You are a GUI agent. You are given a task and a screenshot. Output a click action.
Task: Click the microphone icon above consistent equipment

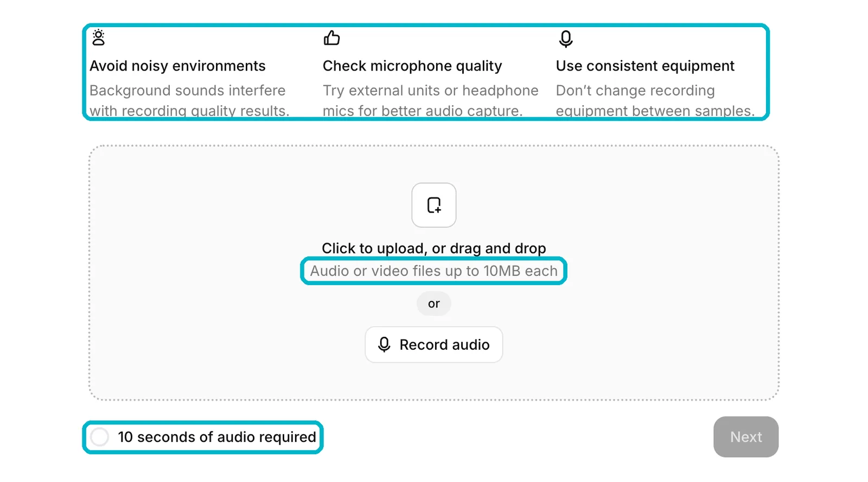565,39
